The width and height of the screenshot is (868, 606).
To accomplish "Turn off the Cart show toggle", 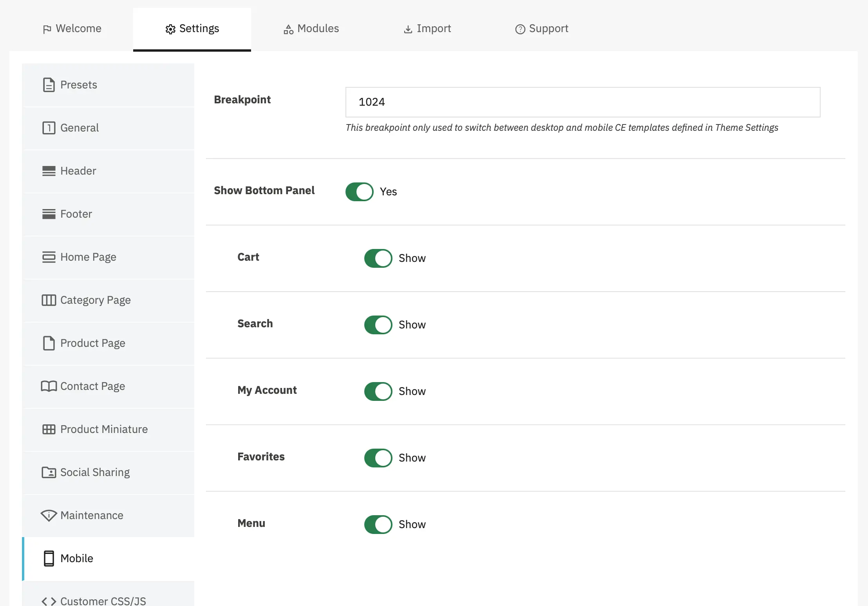I will point(378,258).
